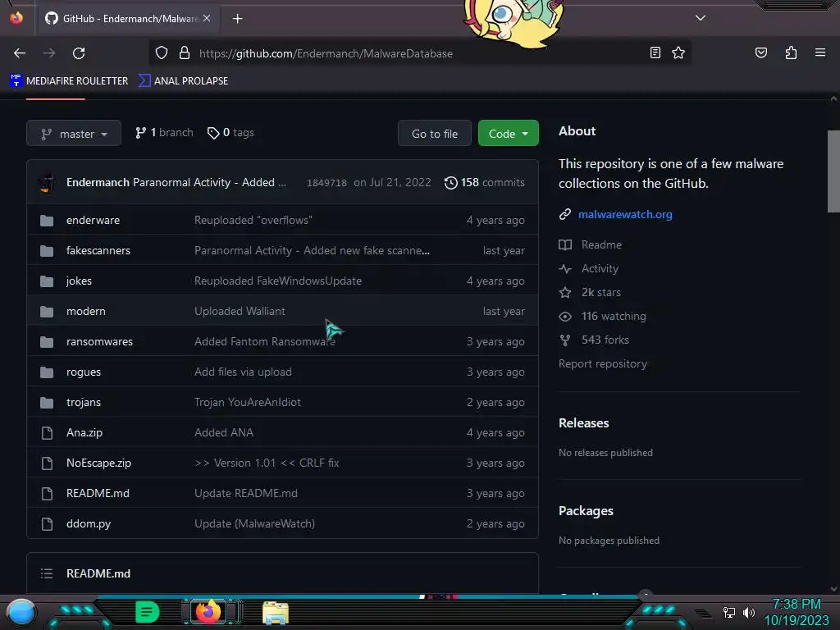
Task: Save the page to Pocket with its icon
Action: pyautogui.click(x=760, y=52)
